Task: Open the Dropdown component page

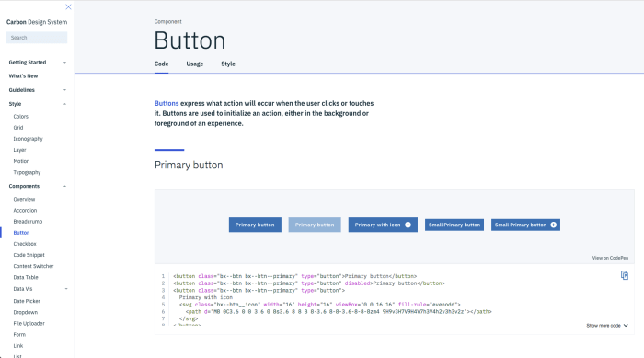Action: pos(26,312)
